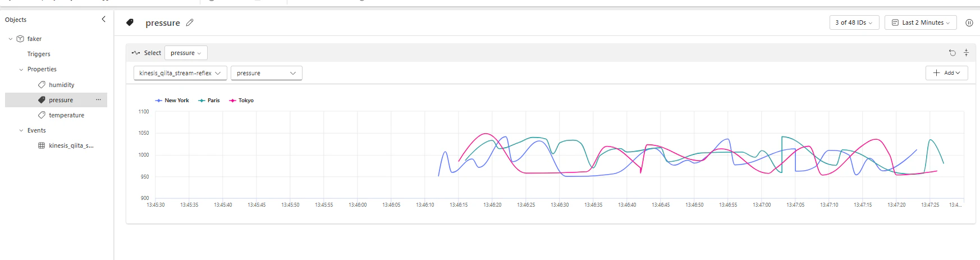Click the Select label in card header

tap(153, 53)
